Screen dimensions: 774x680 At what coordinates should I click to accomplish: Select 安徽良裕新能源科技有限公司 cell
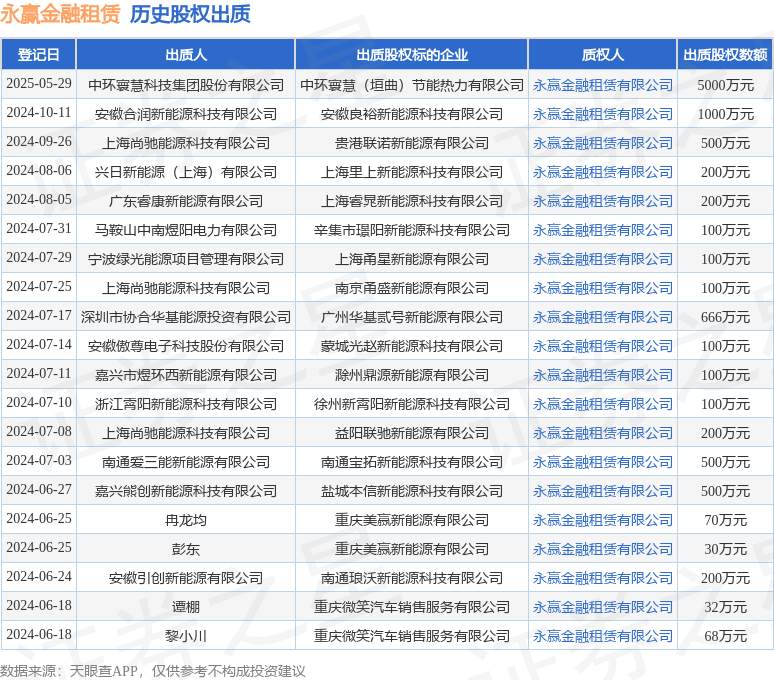click(412, 114)
